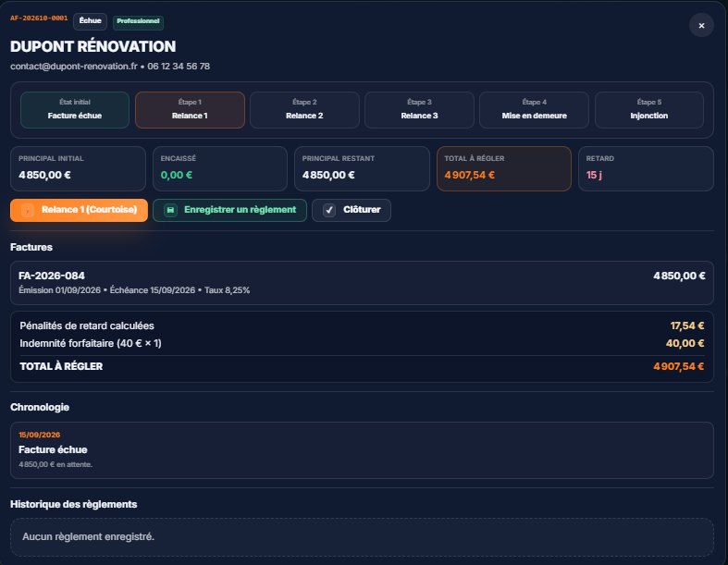The width and height of the screenshot is (728, 565).
Task: Click the Échue status badge
Action: pyautogui.click(x=90, y=21)
